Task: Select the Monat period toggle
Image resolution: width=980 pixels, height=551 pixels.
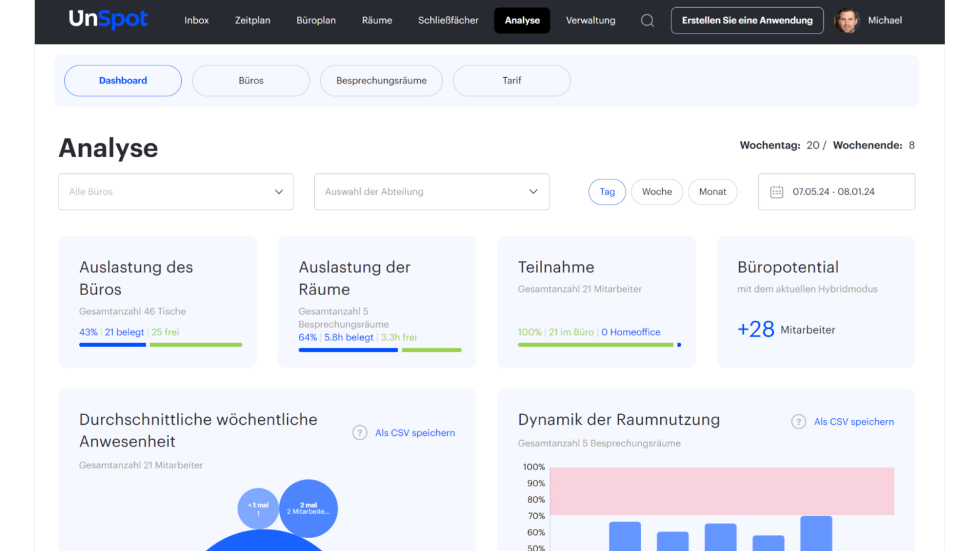Action: click(x=713, y=192)
